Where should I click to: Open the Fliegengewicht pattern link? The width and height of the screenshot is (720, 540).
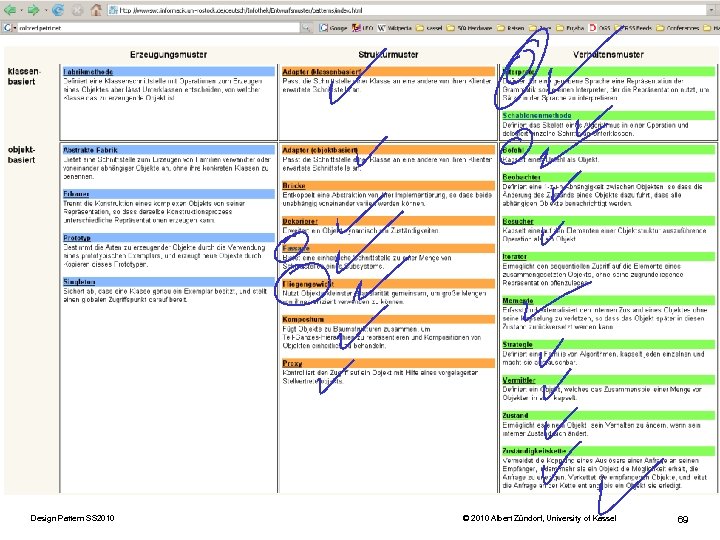[308, 284]
